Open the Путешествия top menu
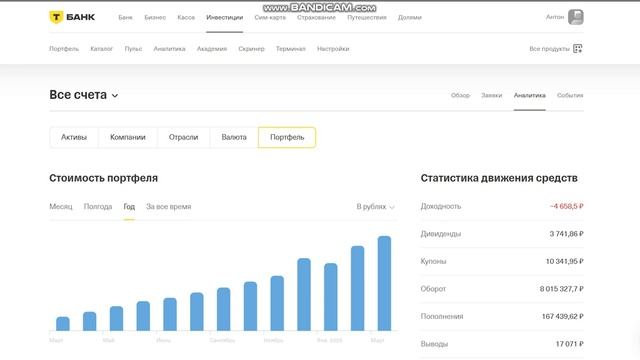 tap(367, 18)
